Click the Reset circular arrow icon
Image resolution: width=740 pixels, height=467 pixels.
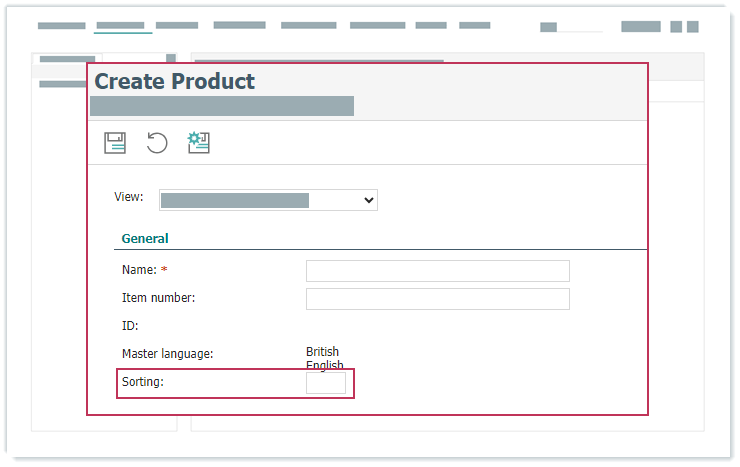click(157, 143)
